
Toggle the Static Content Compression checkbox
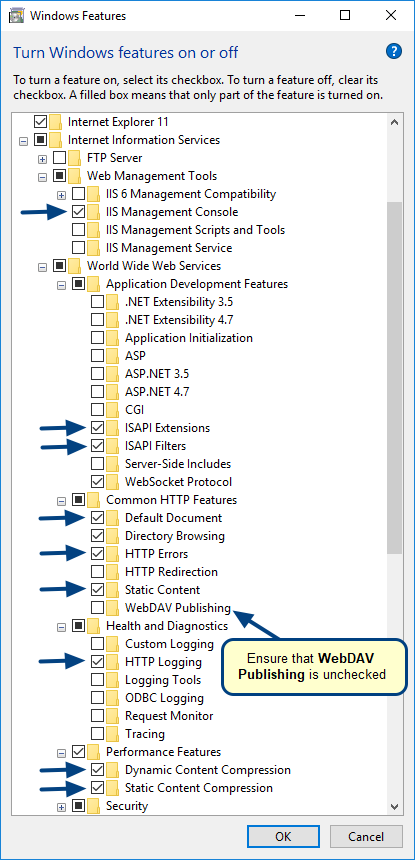[98, 788]
